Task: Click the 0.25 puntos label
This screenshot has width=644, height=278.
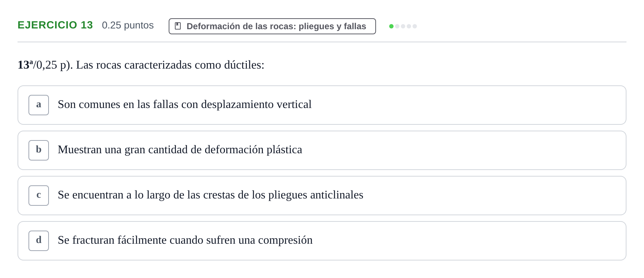Action: point(128,25)
